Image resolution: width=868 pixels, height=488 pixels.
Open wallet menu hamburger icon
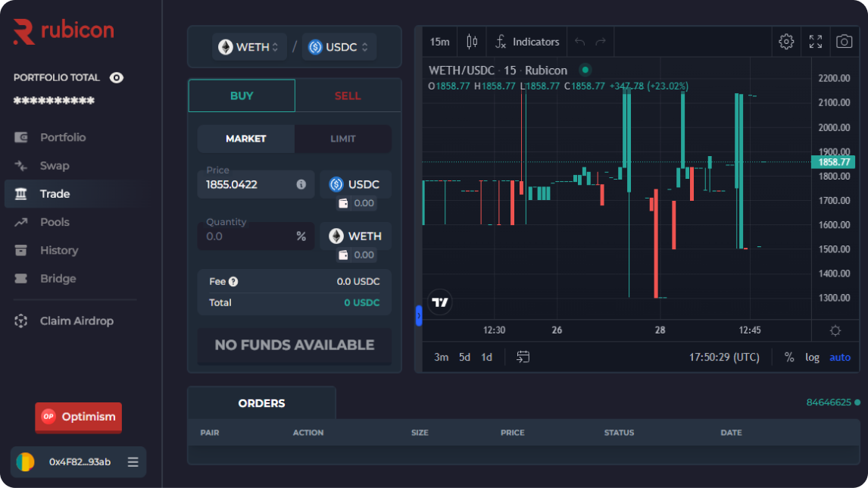pos(133,462)
